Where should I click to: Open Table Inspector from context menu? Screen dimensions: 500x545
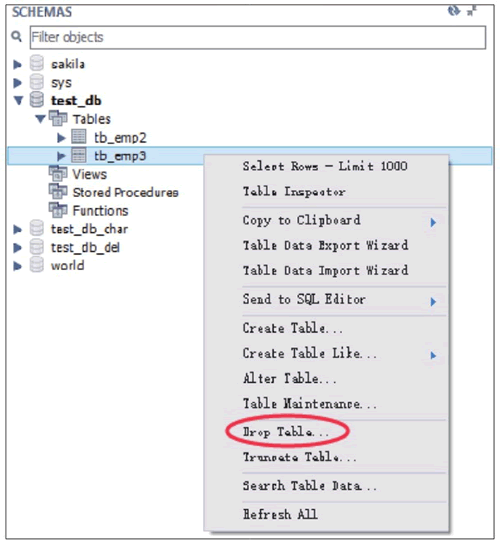click(294, 192)
